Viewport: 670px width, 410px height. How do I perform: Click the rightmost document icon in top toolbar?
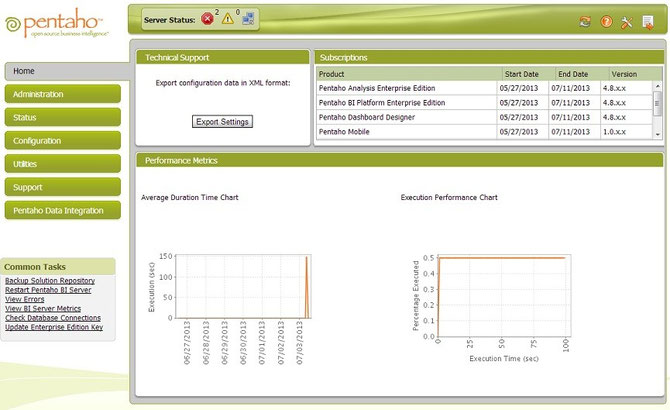(x=648, y=22)
